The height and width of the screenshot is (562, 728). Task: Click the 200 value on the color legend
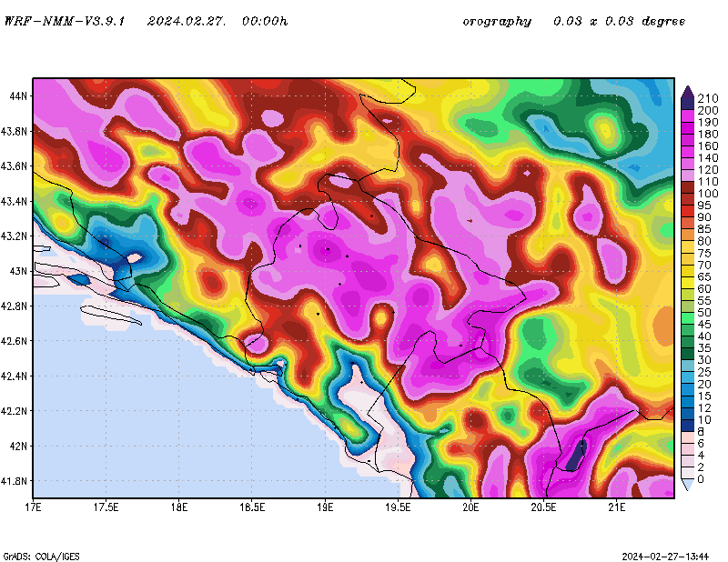click(x=708, y=110)
